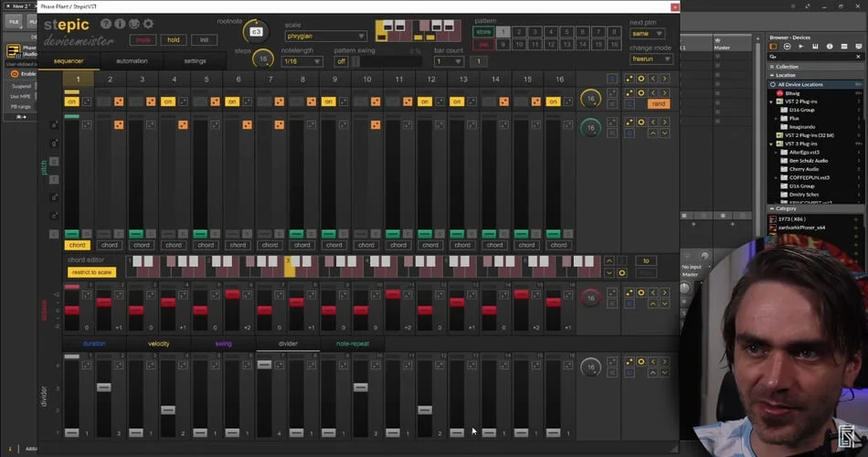Collapse the Category section in browser

coord(773,208)
